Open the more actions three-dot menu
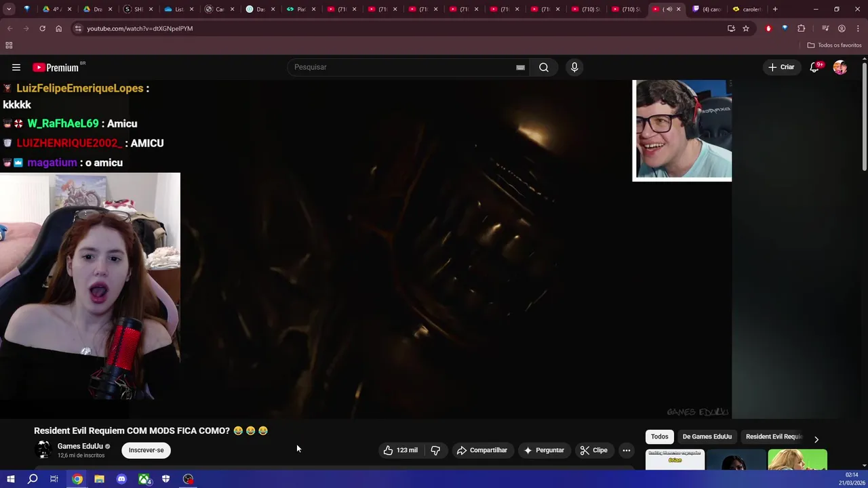 coord(627,450)
